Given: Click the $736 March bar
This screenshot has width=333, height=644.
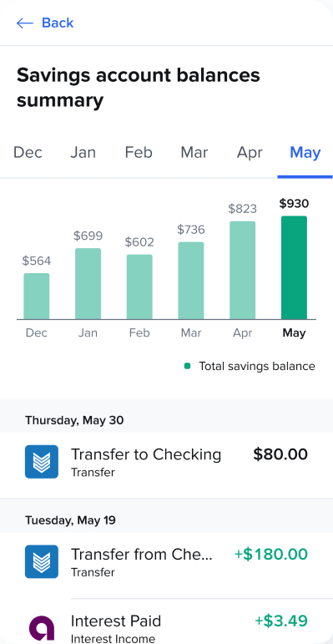Looking at the screenshot, I should tap(191, 281).
